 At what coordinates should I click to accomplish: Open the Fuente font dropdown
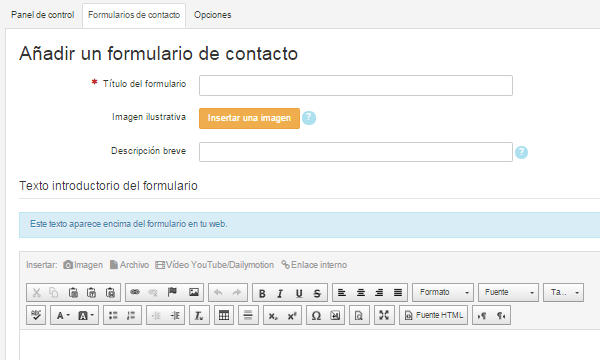509,293
